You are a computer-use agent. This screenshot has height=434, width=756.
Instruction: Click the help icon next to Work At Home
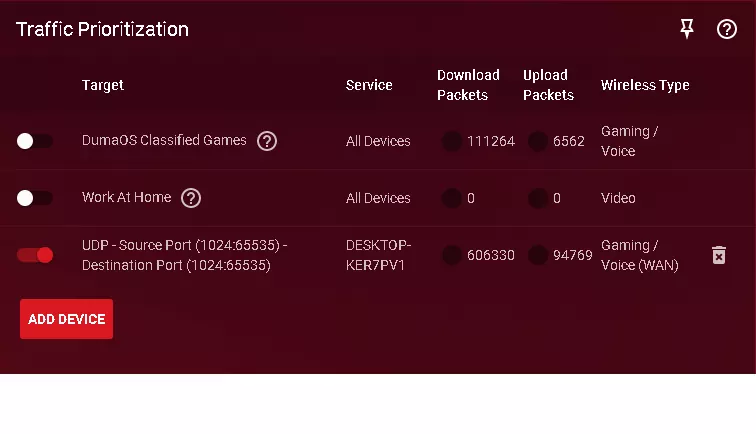click(191, 198)
